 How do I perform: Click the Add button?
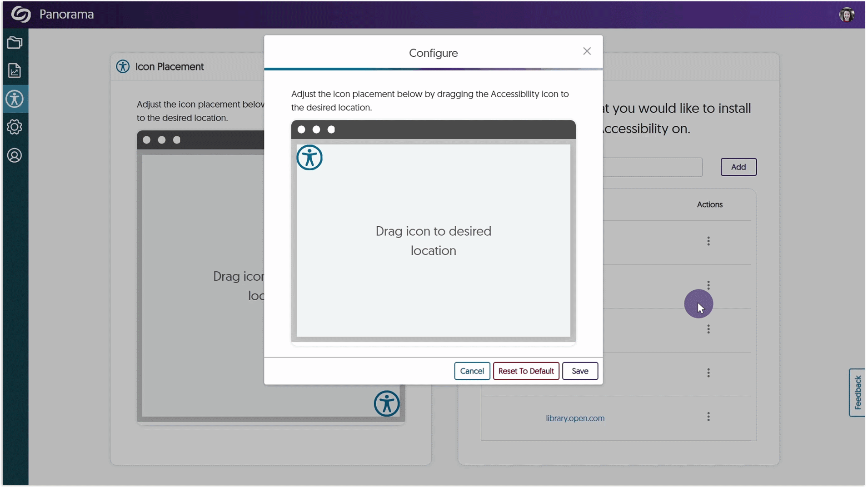738,167
